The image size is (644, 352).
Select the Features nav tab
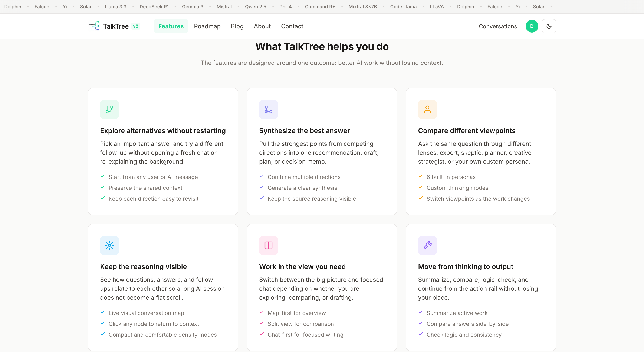point(171,26)
